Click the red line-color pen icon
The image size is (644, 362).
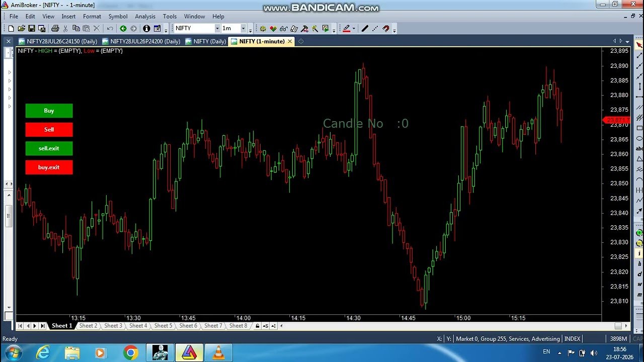pos(346,29)
